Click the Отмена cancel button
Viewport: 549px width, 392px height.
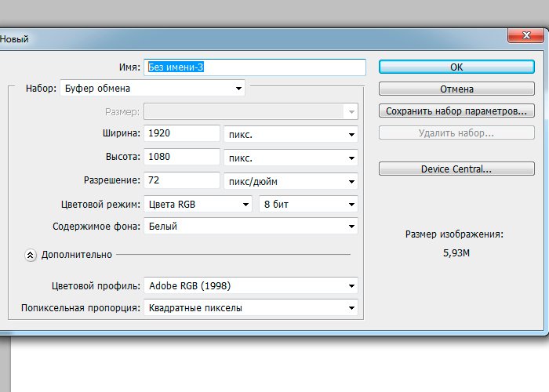[x=456, y=89]
